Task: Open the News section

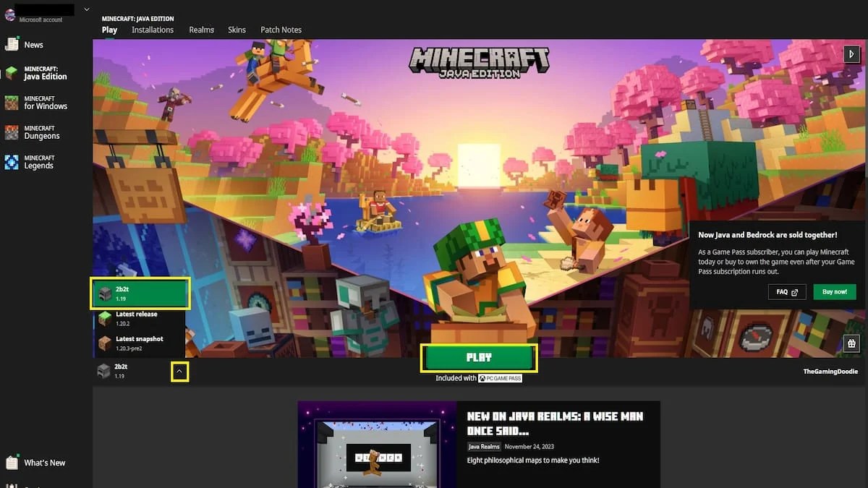Action: (x=33, y=44)
